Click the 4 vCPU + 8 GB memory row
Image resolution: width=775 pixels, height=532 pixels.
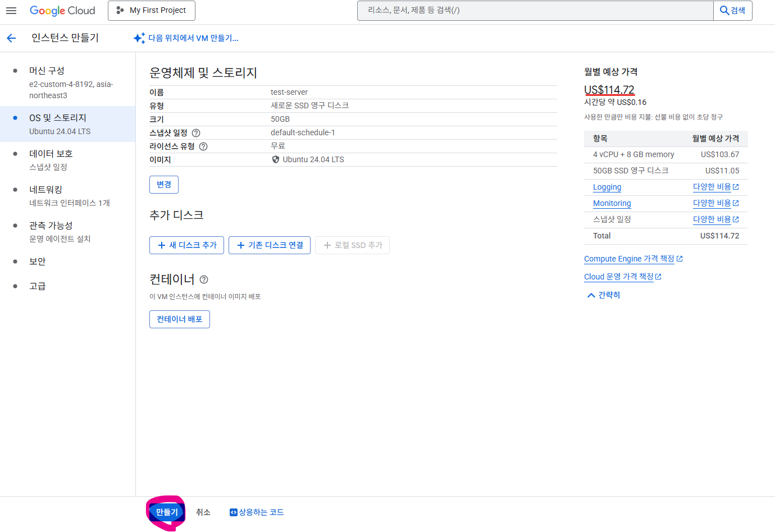pos(666,154)
